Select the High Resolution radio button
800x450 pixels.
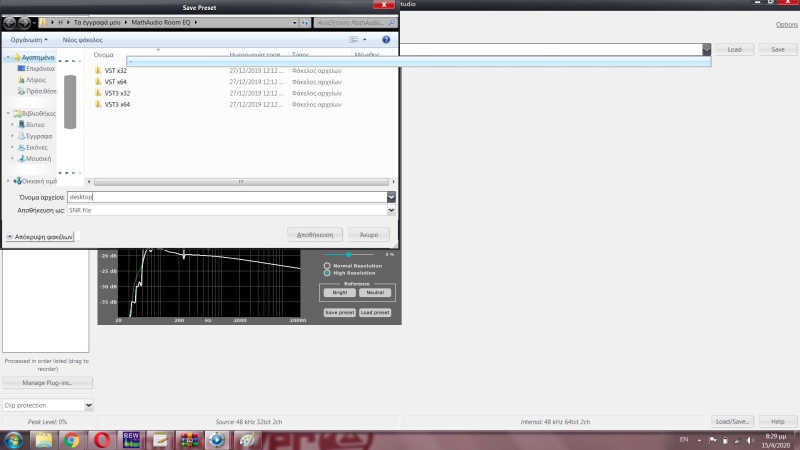pyautogui.click(x=327, y=272)
